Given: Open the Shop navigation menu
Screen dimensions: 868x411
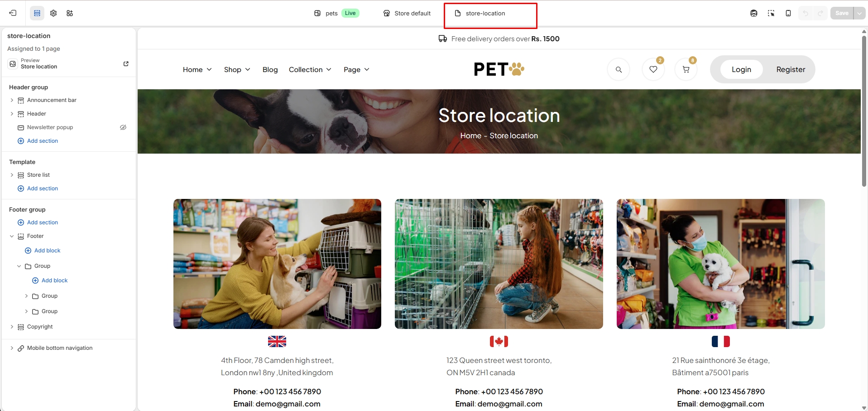Looking at the screenshot, I should click(237, 69).
